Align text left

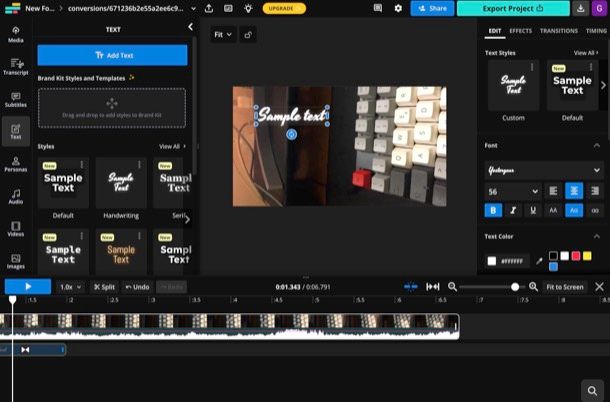(x=553, y=191)
